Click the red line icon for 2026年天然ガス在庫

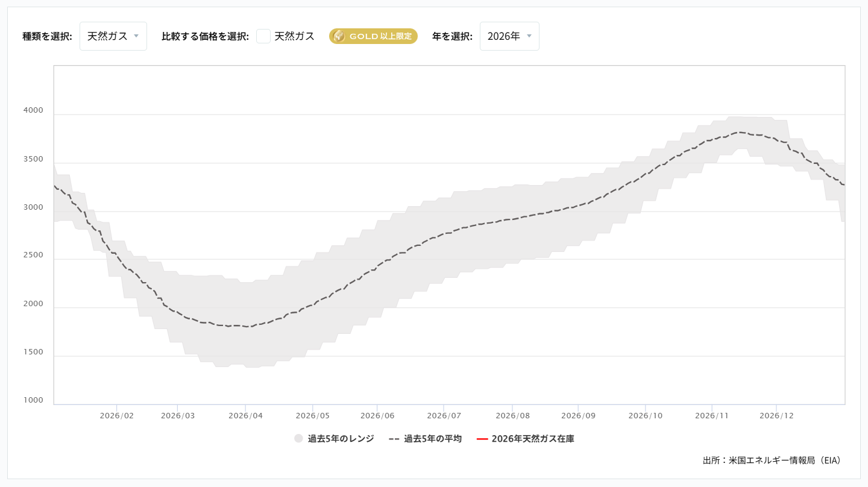pos(482,438)
